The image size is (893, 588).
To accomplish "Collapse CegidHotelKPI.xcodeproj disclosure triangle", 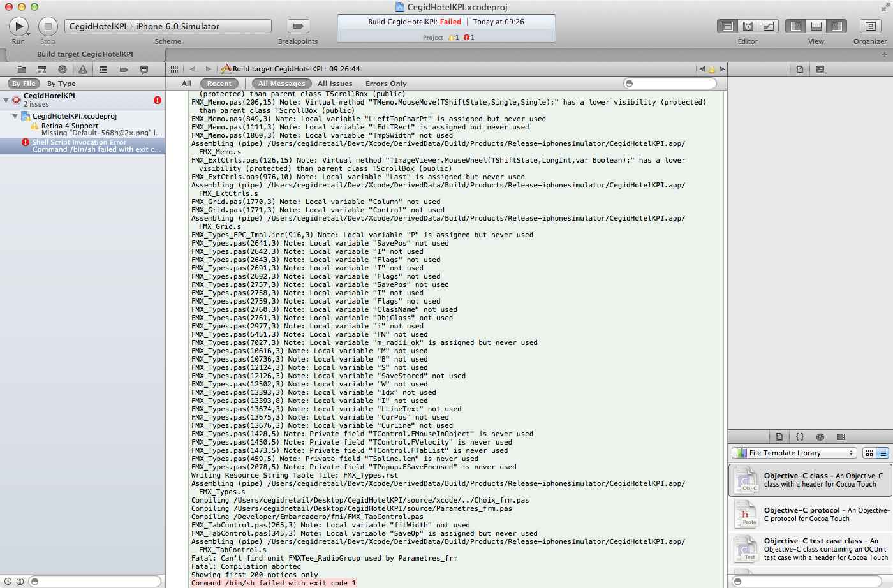I will point(15,116).
